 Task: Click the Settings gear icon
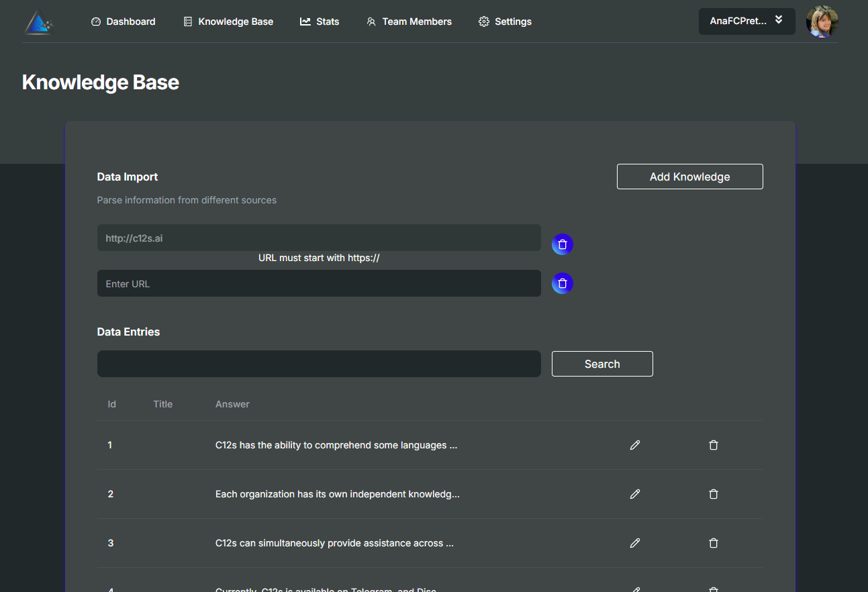pos(483,21)
